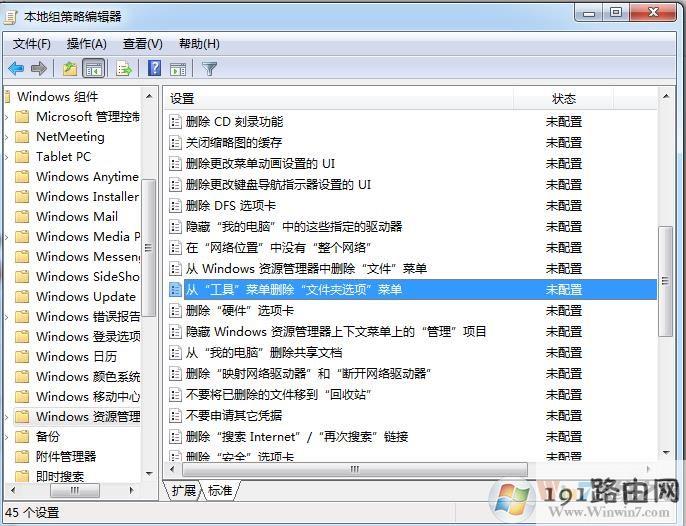Open the 帮助(H) menu
Screen dimensions: 686x526
coord(199,44)
